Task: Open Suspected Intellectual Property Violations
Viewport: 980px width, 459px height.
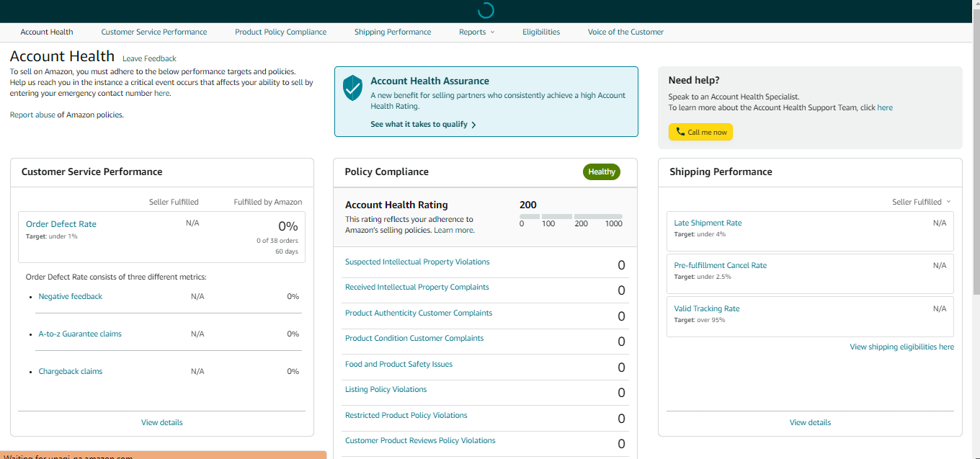Action: click(x=417, y=262)
